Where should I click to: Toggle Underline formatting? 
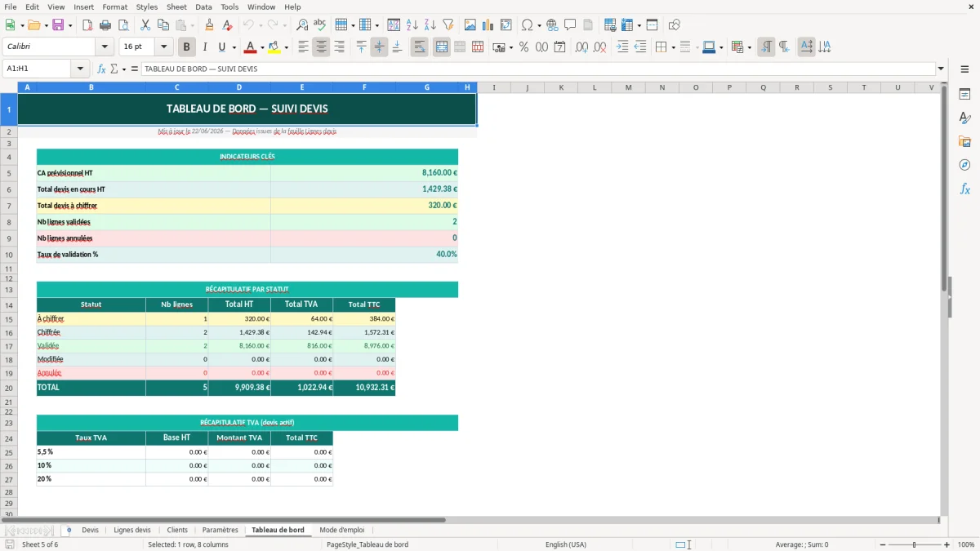click(x=222, y=47)
